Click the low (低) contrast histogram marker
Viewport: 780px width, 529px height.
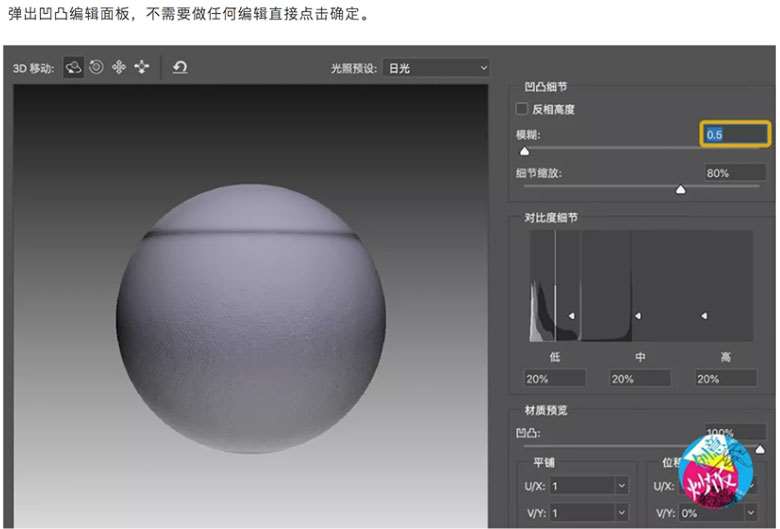571,316
